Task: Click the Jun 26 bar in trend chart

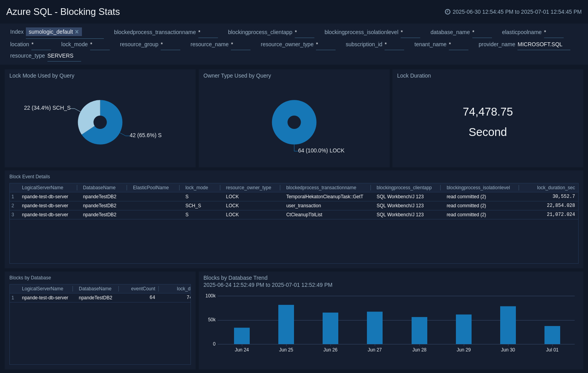Action: tap(330, 328)
